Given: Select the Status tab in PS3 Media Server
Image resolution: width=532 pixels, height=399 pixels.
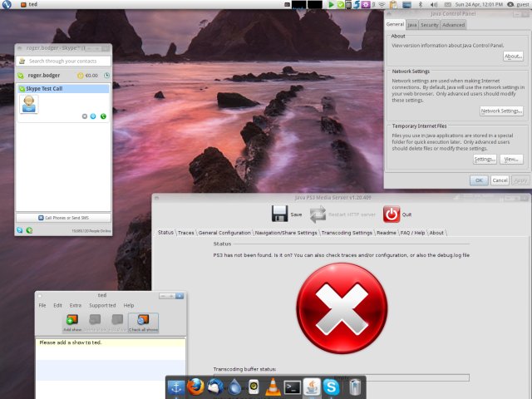Looking at the screenshot, I should tap(165, 233).
